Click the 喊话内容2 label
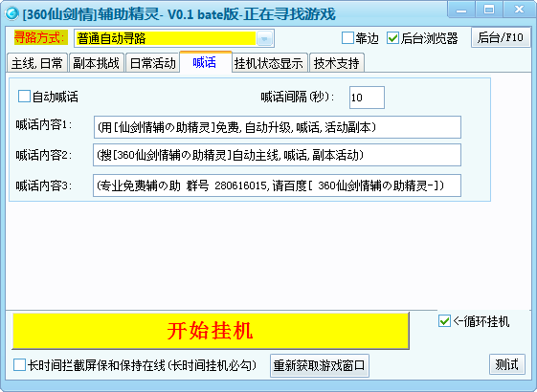Screen dimensions: 537x392 pyautogui.click(x=44, y=155)
